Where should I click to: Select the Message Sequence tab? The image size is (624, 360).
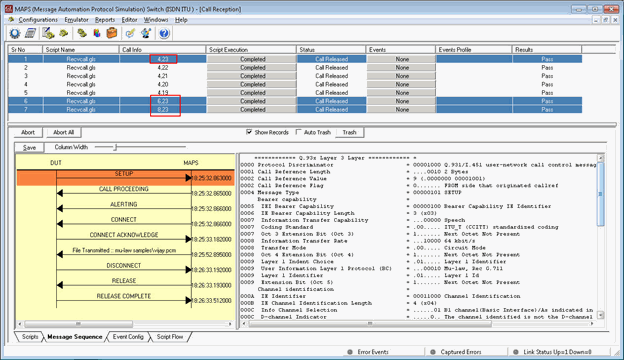click(x=74, y=337)
